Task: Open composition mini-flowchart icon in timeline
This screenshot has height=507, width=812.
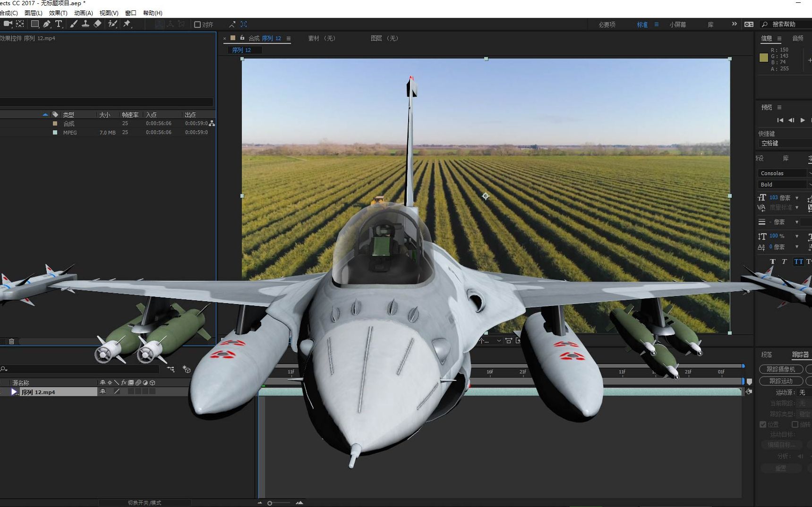Action: click(x=171, y=369)
